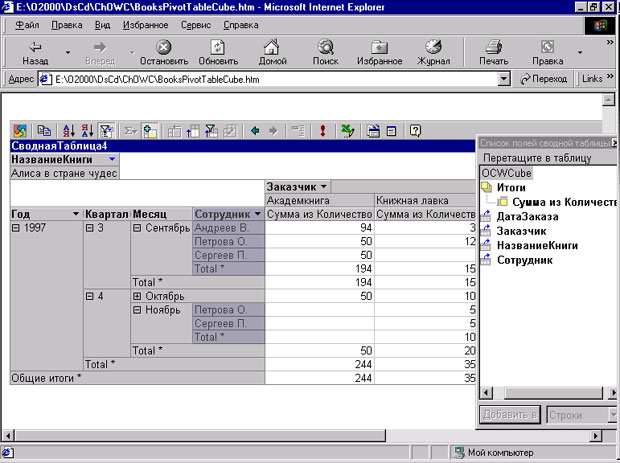620x463 pixels.
Task: Click the sort descending icon in pivot toolbar
Action: (x=86, y=130)
